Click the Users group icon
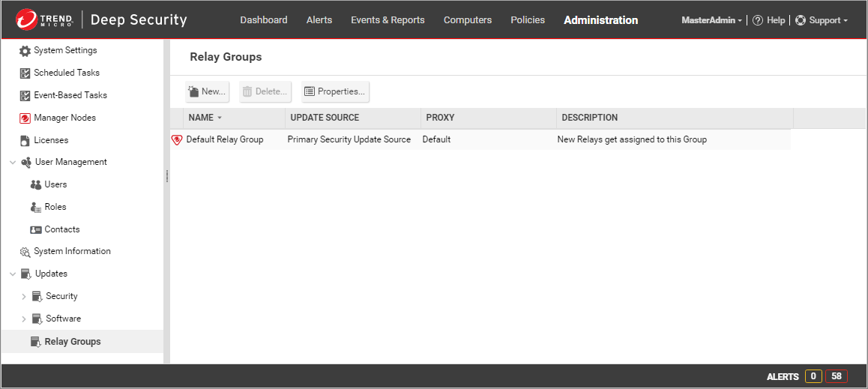Image resolution: width=868 pixels, height=389 pixels. coord(35,184)
